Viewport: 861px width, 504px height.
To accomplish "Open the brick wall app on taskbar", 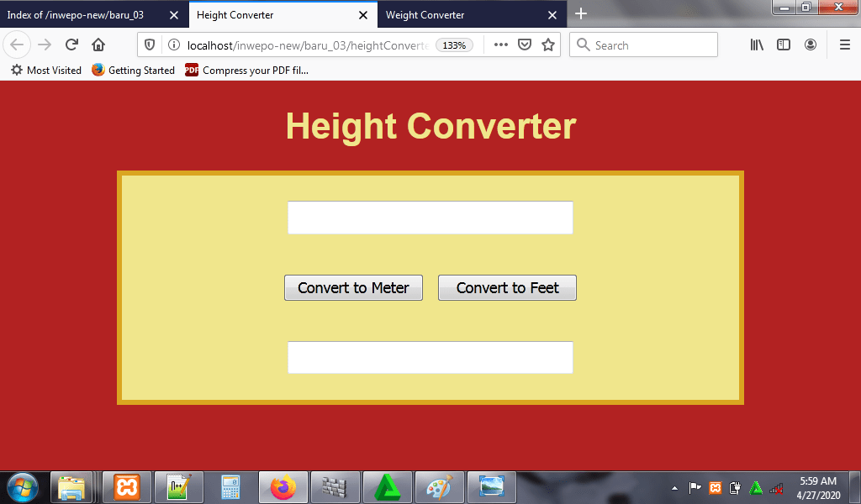I will click(335, 487).
